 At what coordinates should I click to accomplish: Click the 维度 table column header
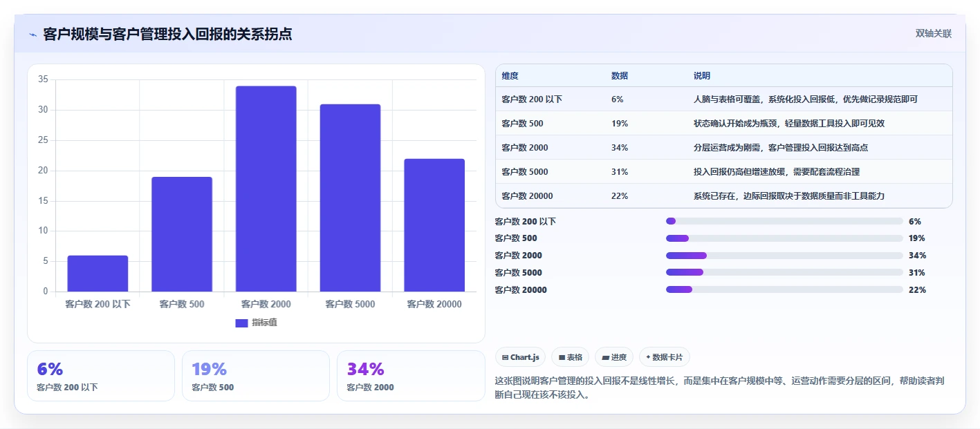pyautogui.click(x=510, y=76)
